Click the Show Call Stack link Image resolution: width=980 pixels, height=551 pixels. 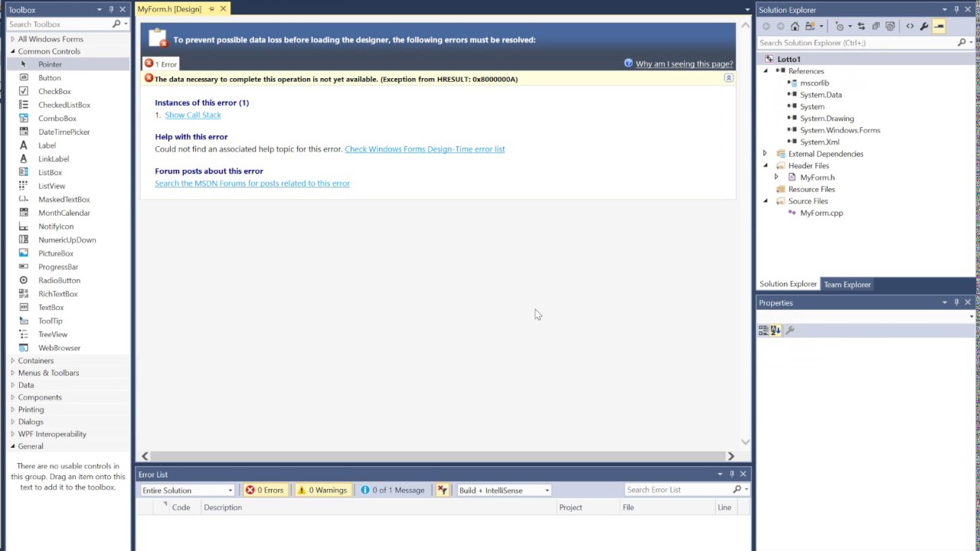[x=193, y=115]
